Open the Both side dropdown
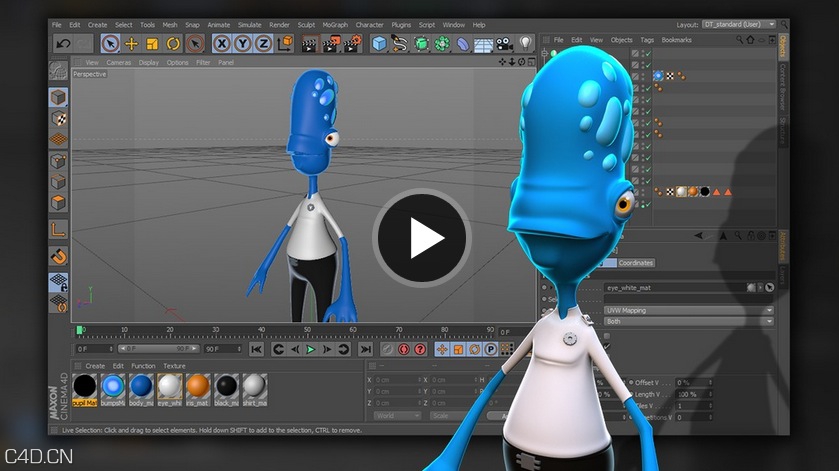Screen dimensions: 839x471 pyautogui.click(x=689, y=322)
